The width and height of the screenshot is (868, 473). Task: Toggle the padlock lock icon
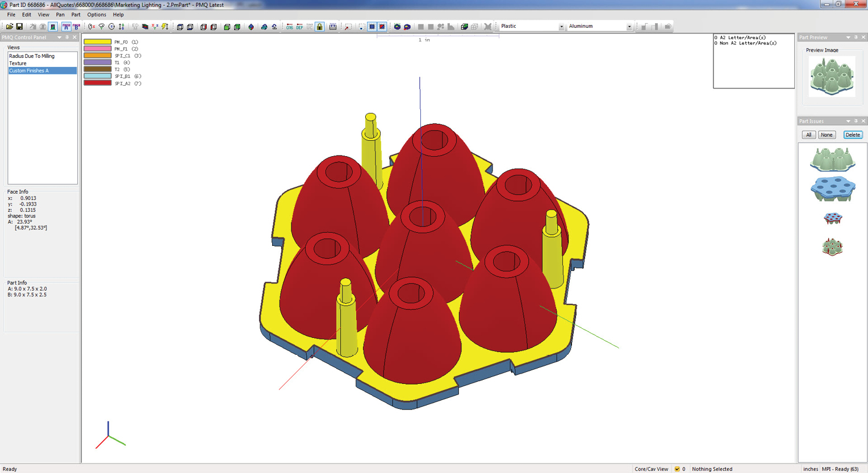320,27
